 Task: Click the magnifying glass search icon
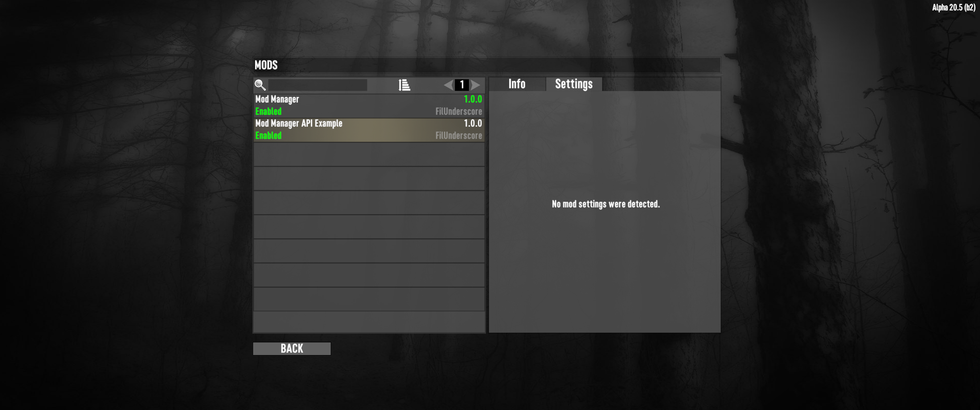[x=260, y=85]
